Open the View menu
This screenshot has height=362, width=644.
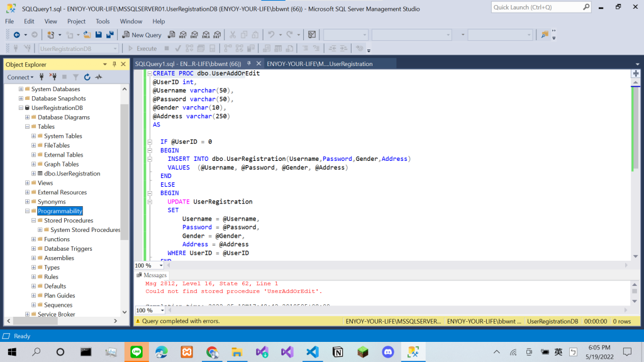(50, 21)
